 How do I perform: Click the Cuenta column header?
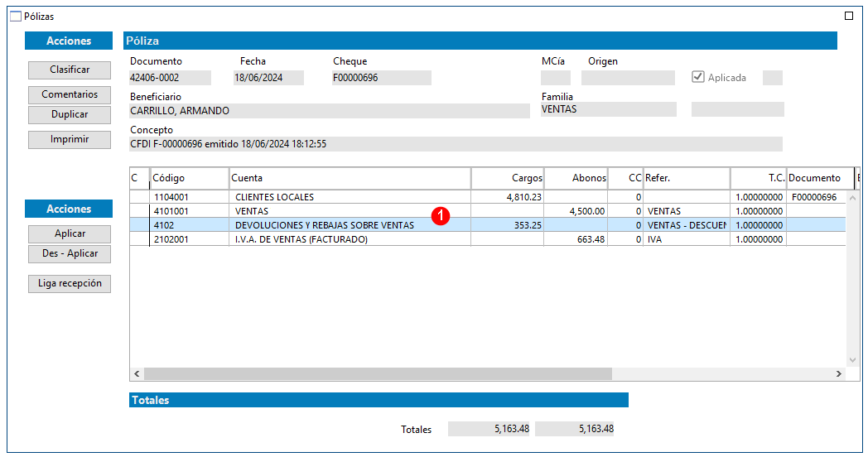(350, 178)
